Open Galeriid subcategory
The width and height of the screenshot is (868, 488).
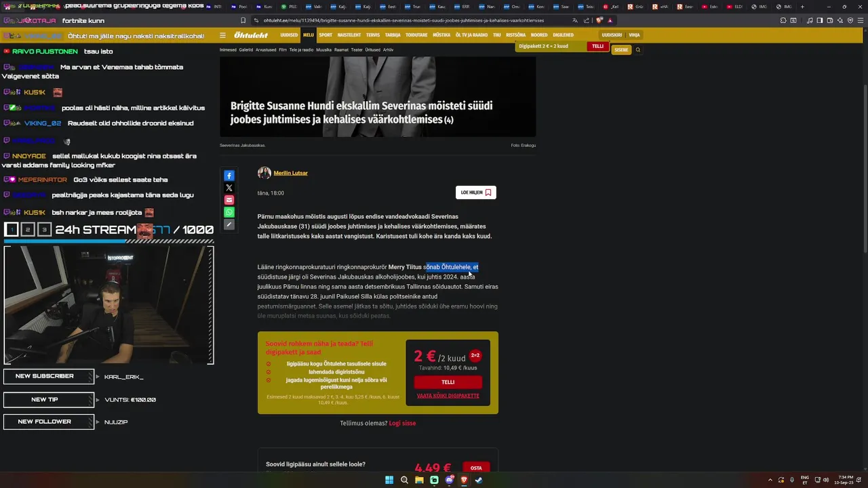(x=246, y=49)
